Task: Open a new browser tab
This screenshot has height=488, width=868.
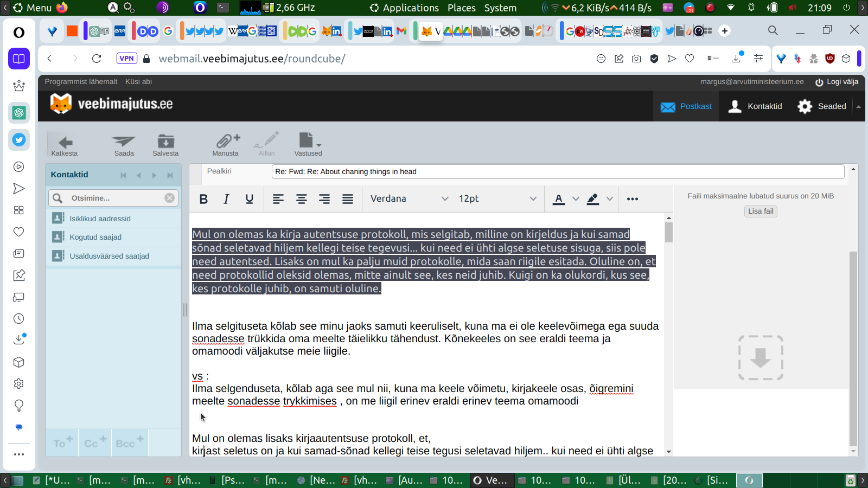Action: point(725,31)
